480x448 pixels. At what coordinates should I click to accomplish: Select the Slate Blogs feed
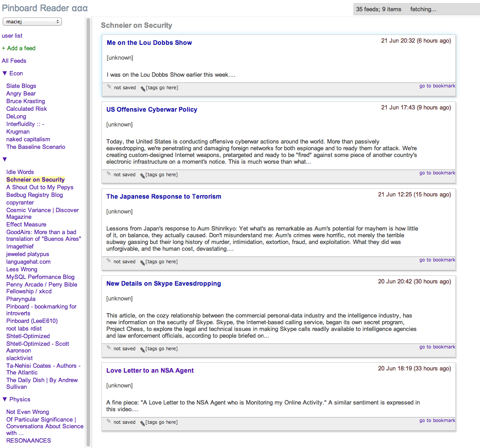point(21,86)
